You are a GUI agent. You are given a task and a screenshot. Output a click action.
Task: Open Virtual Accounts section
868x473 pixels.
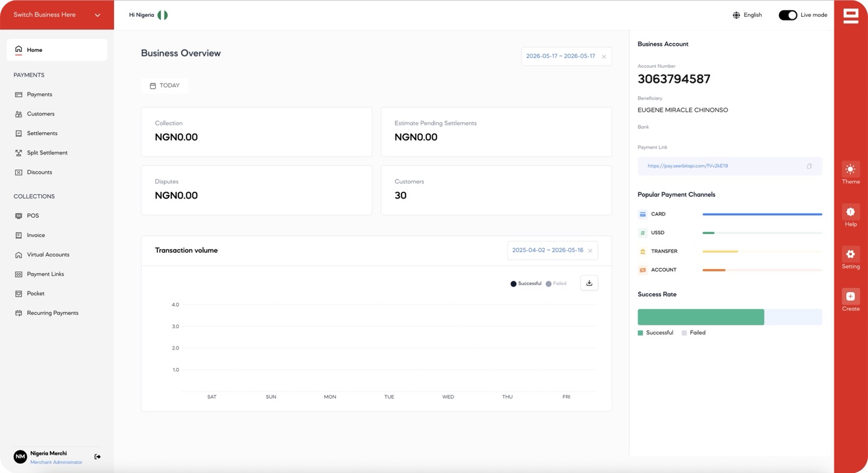[x=48, y=255]
